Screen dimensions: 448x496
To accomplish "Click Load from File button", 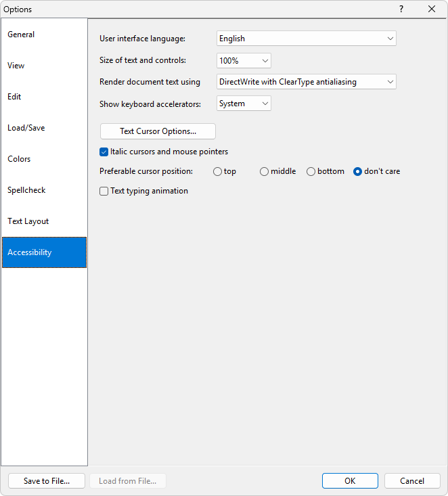I will click(127, 481).
